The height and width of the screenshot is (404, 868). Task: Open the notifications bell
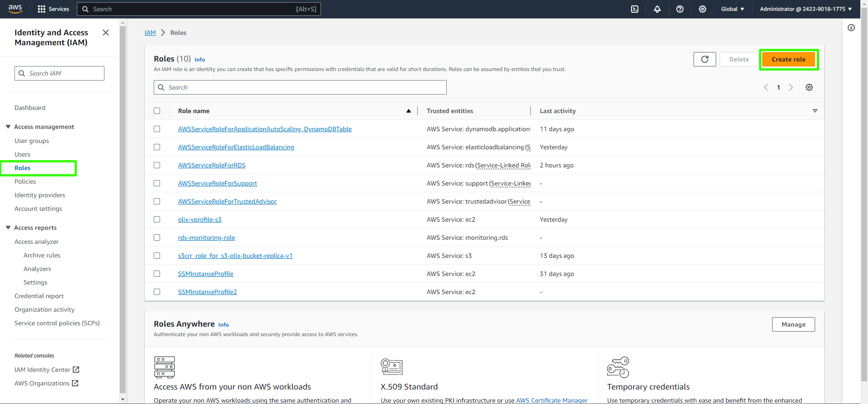[x=657, y=9]
